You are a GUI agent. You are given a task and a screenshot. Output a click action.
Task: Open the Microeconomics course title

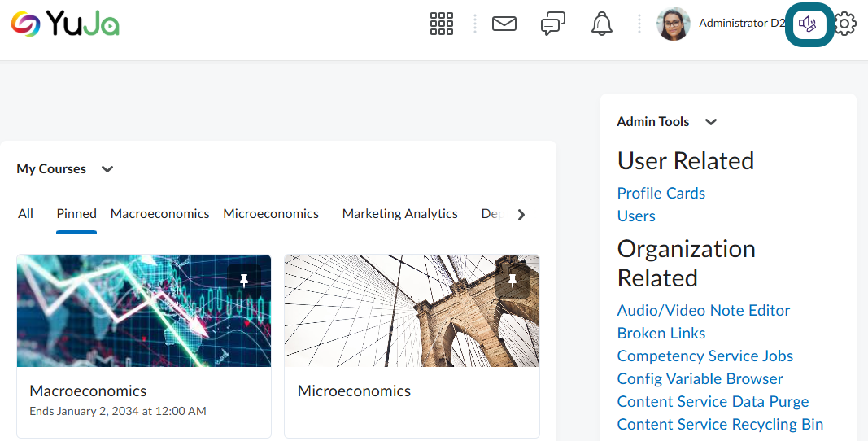[x=355, y=391]
